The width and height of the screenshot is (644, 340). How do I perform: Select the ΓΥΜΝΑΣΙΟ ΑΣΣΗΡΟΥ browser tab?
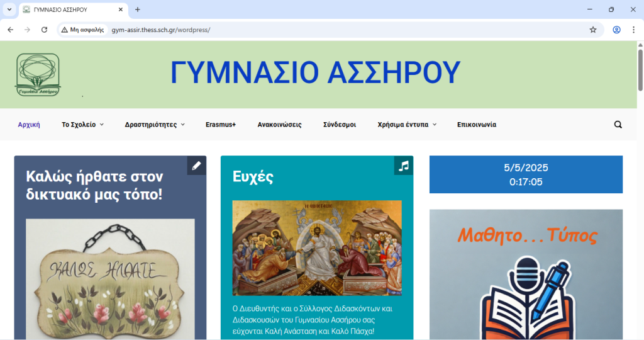tap(74, 9)
